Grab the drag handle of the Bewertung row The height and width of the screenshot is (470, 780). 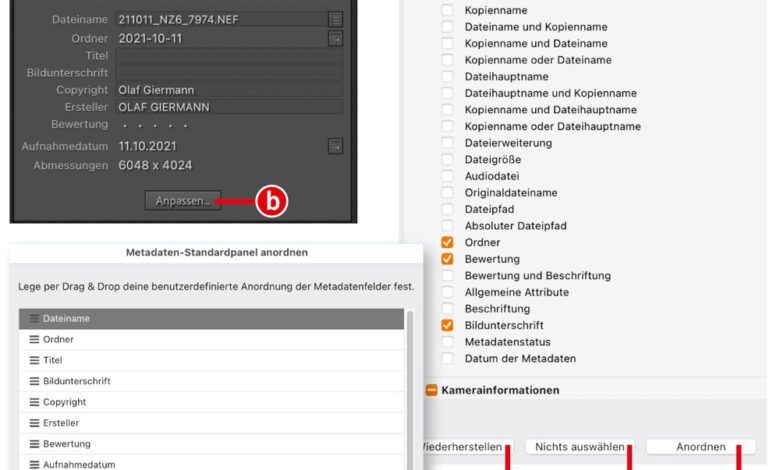coord(34,444)
